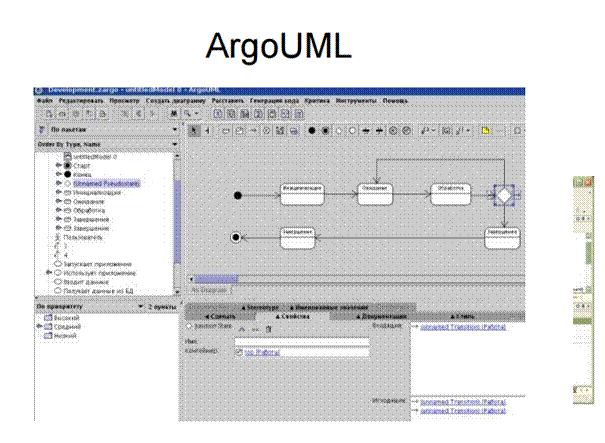Expand the Ожидание tree node
Screen dimensions: 605x443
point(58,201)
